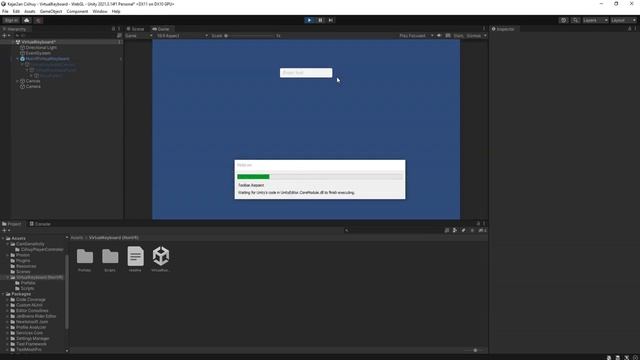Open the GameObject menu

click(x=51, y=11)
